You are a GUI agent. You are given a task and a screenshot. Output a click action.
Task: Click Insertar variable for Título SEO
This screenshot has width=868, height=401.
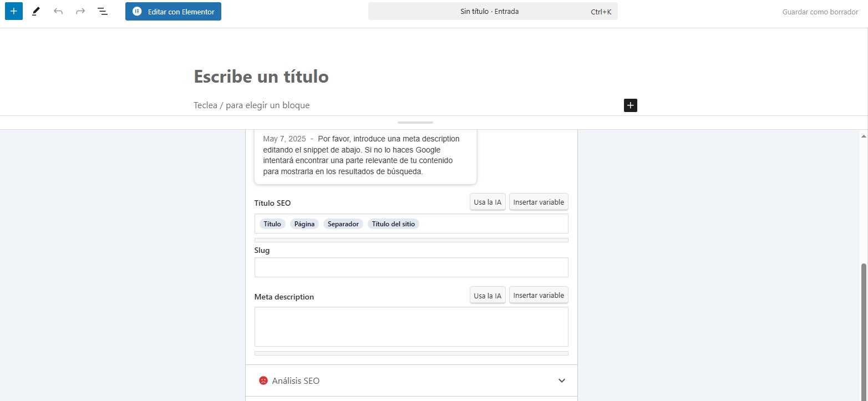(x=539, y=202)
